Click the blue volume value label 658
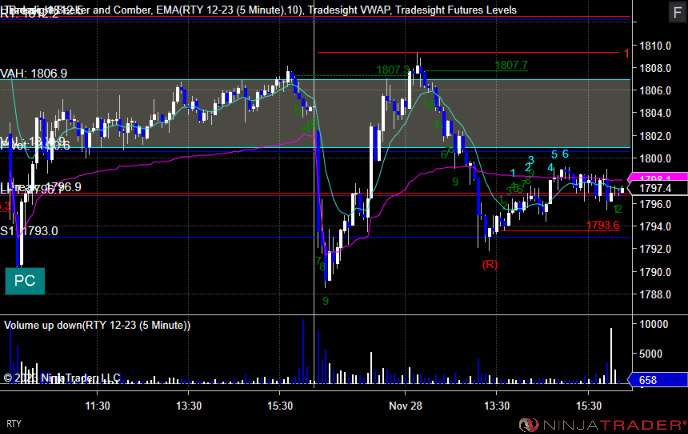The height and width of the screenshot is (434, 688). click(x=657, y=380)
